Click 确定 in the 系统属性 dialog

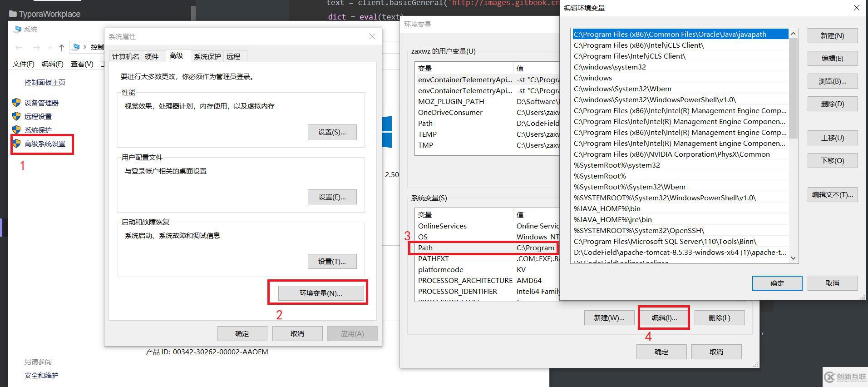pos(242,333)
